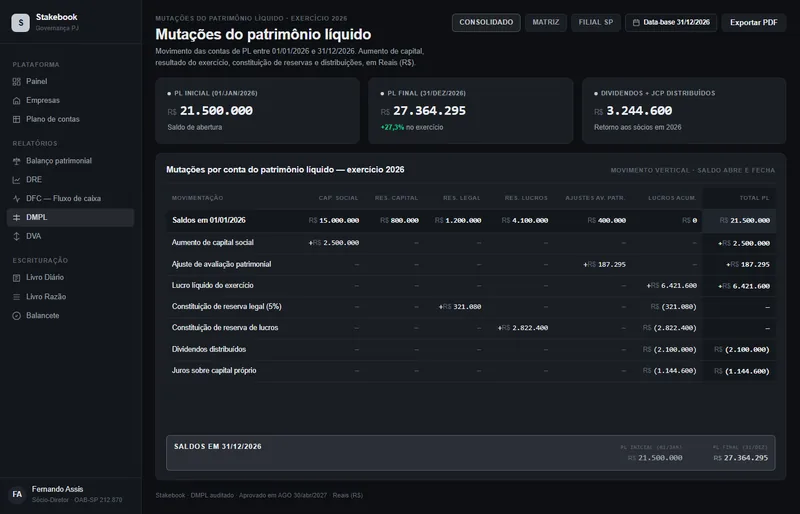Open the DFC — Fluxo de caixa label
This screenshot has width=800, height=514.
click(x=63, y=199)
